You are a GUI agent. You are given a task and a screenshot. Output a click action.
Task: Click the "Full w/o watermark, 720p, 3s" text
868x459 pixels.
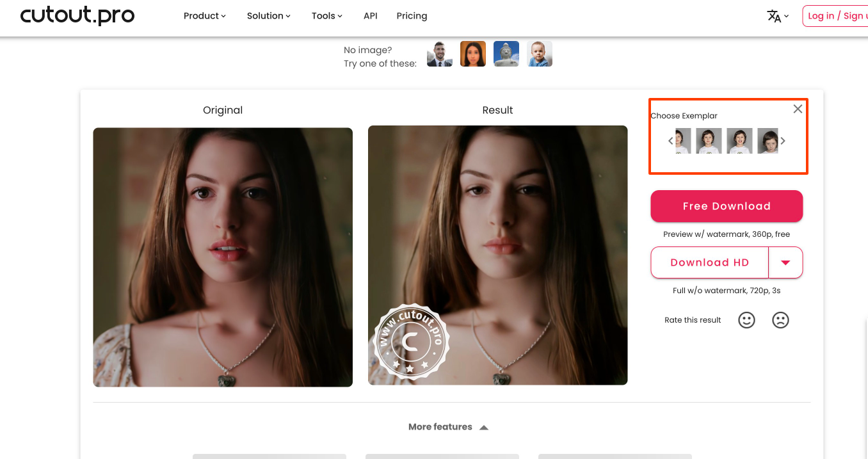point(727,291)
